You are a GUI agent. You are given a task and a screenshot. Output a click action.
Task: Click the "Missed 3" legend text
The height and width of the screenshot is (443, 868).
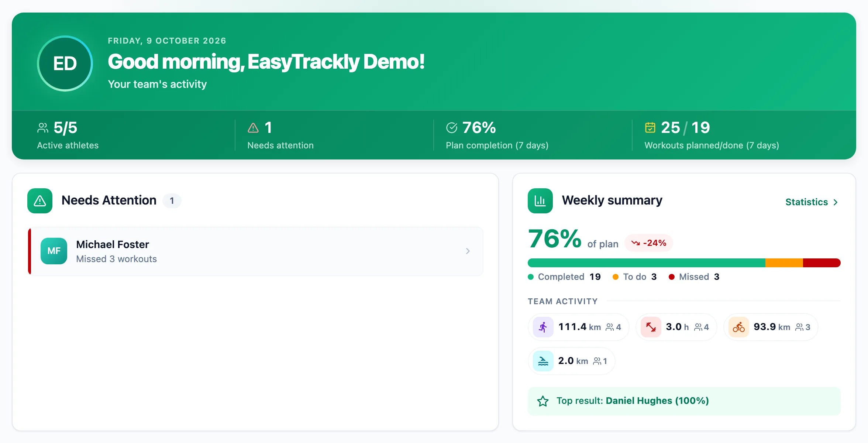click(699, 277)
